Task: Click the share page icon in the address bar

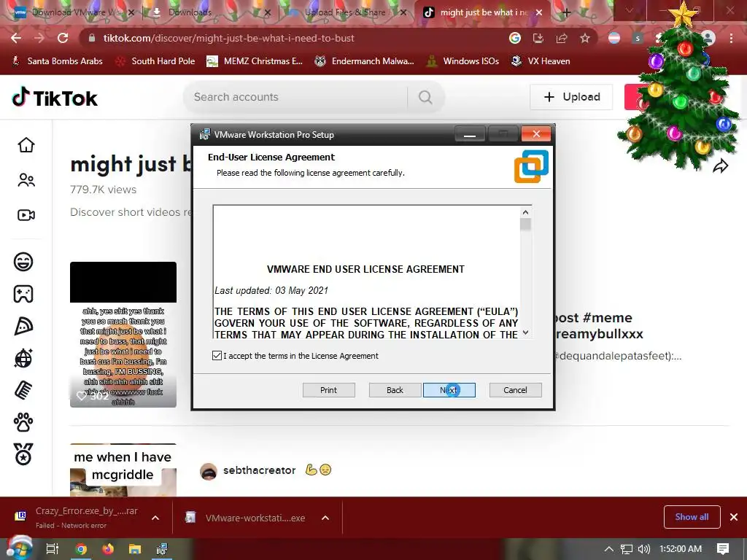Action: [562, 38]
